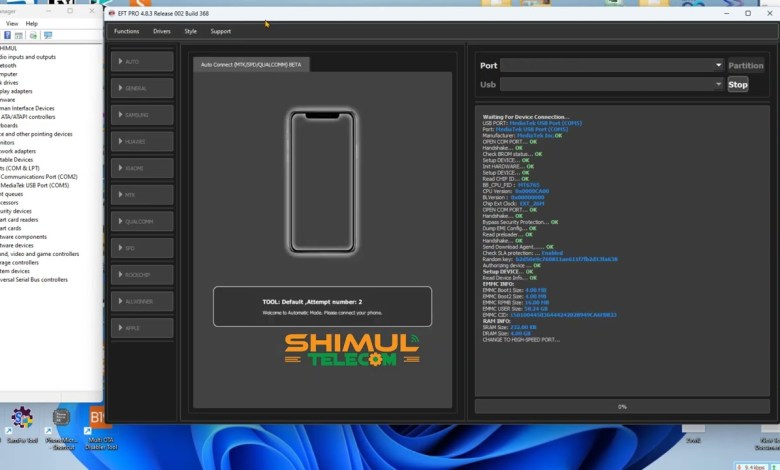Viewport: 780px width, 470px height.
Task: Open the Style menu in EFT Pro
Action: pyautogui.click(x=191, y=31)
